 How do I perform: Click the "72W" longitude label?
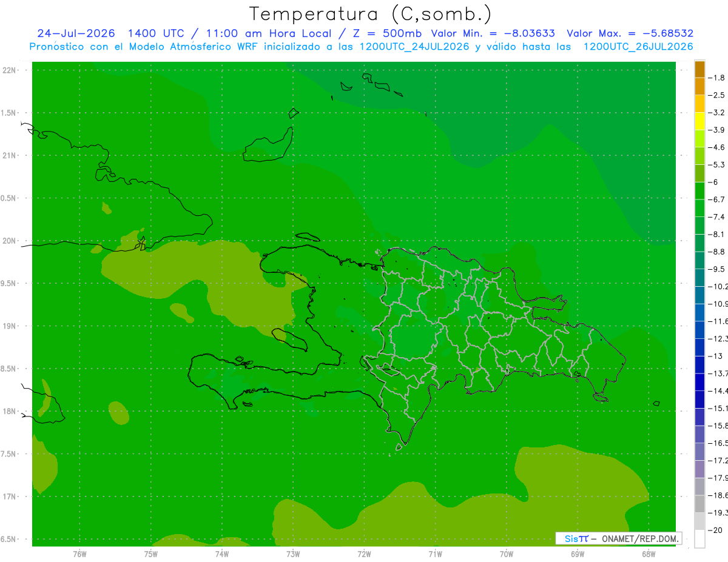[x=364, y=554]
